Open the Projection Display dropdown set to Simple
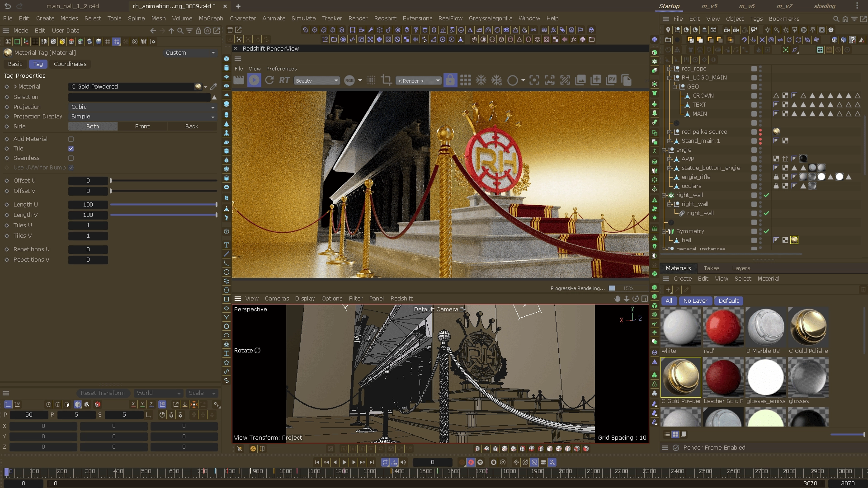The height and width of the screenshot is (488, 868). [x=142, y=117]
